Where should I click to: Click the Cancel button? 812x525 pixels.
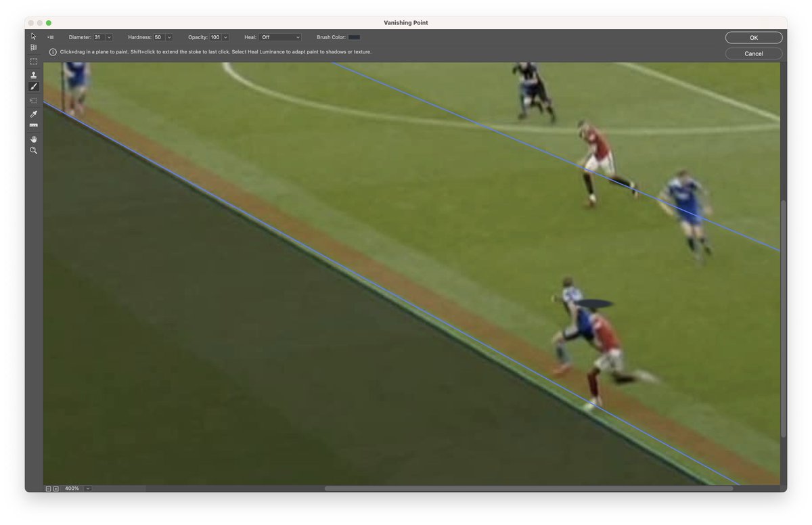[x=754, y=53]
